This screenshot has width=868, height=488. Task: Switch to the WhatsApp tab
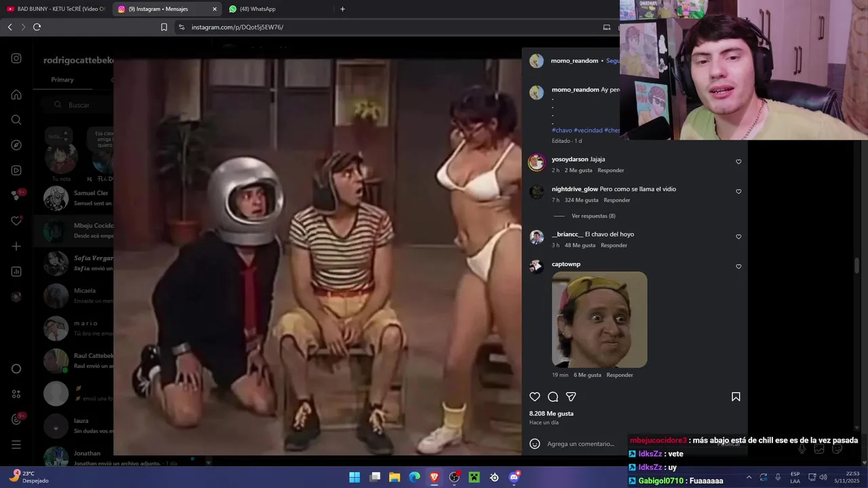click(x=278, y=9)
